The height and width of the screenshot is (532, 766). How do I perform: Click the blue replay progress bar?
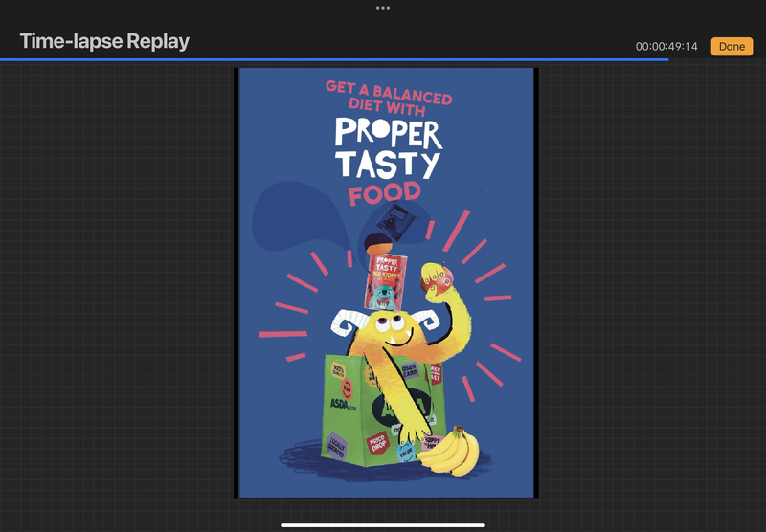(x=335, y=59)
